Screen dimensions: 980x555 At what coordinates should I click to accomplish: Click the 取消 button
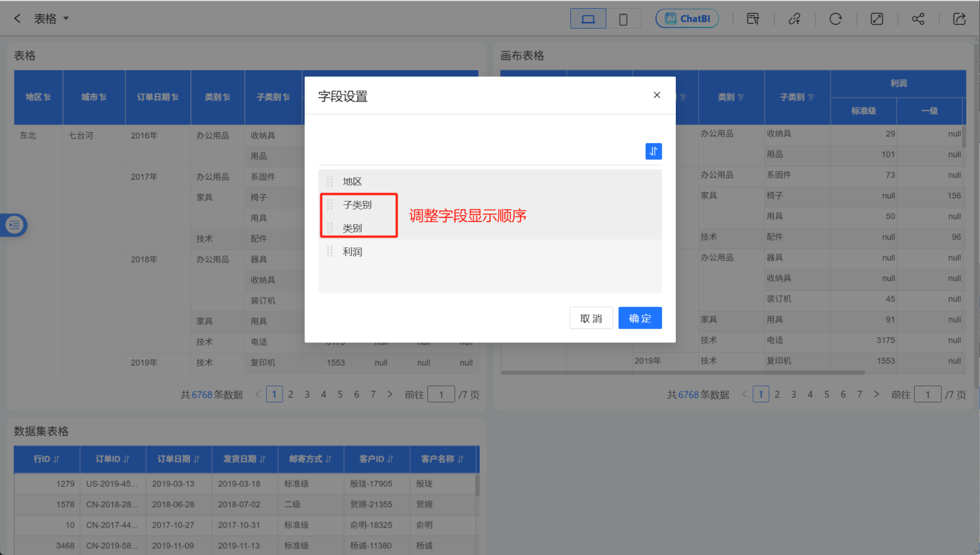click(x=591, y=318)
